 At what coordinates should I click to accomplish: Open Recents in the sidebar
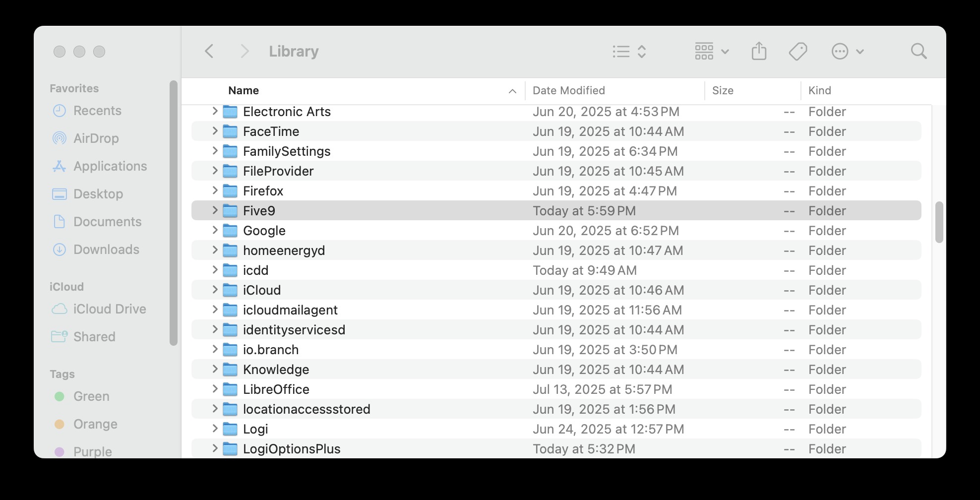87,111
